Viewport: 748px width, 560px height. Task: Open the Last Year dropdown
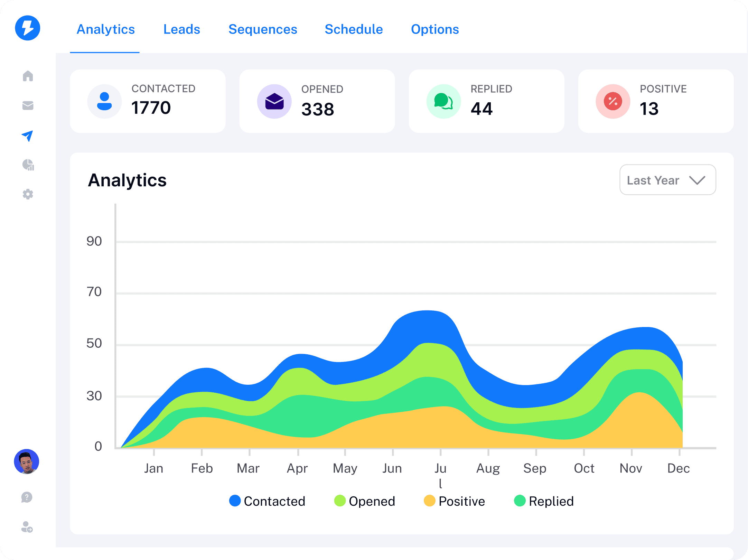pyautogui.click(x=667, y=180)
